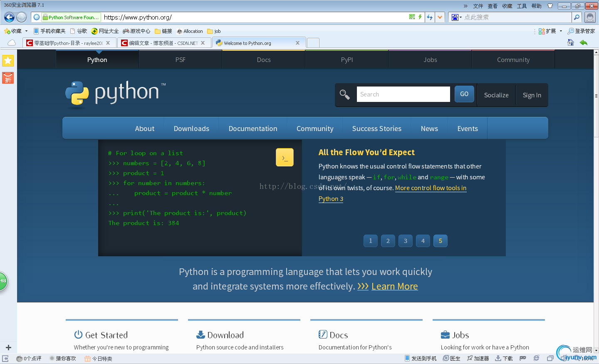Click the python logo

pyautogui.click(x=115, y=94)
